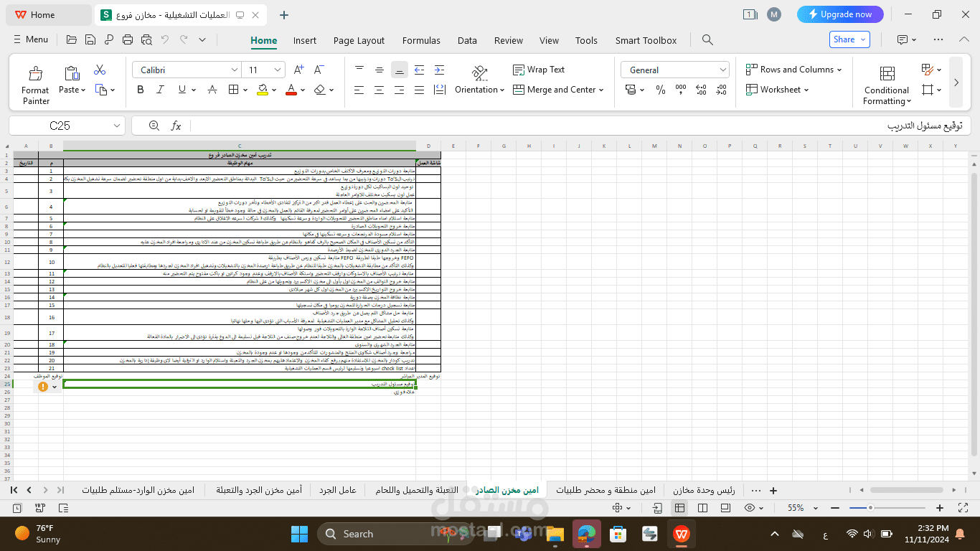Open the Page Layout ribbon tab

[359, 40]
